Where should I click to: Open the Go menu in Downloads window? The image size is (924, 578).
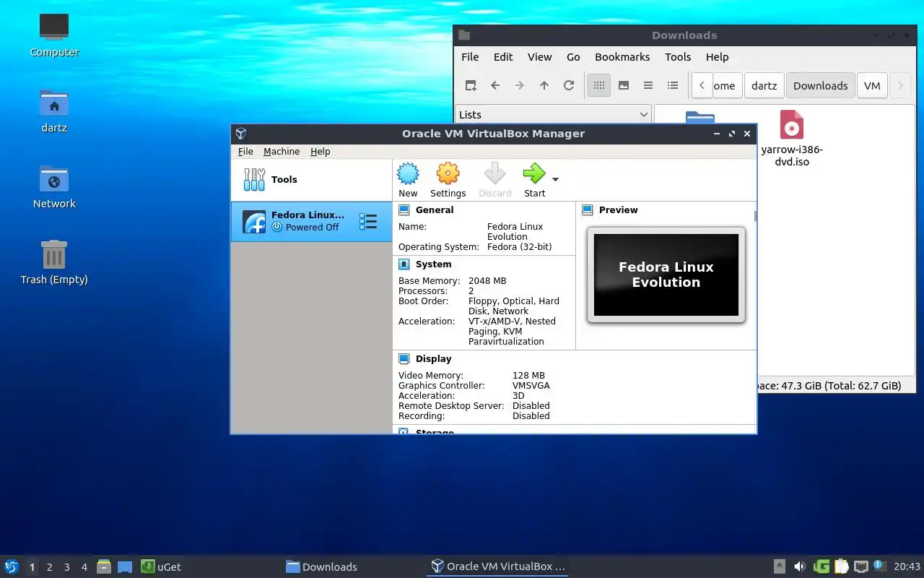click(573, 57)
